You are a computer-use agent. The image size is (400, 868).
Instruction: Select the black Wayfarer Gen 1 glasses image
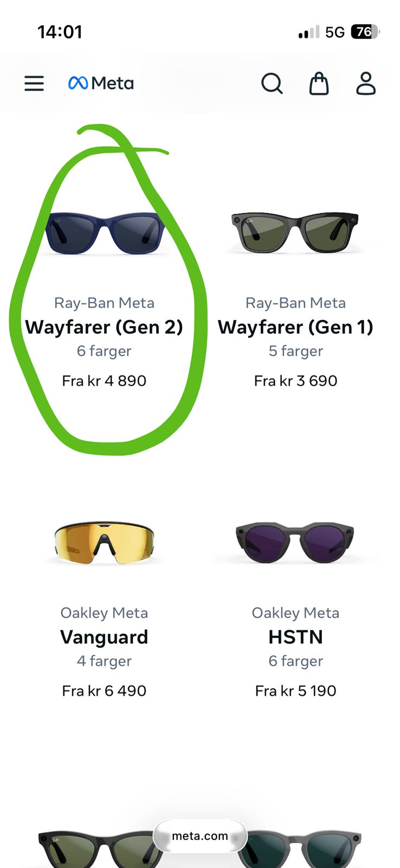(295, 232)
